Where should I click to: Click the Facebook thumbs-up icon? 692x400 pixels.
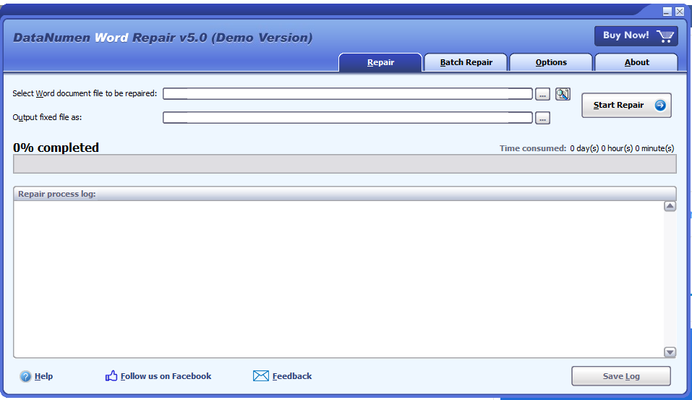(x=111, y=376)
